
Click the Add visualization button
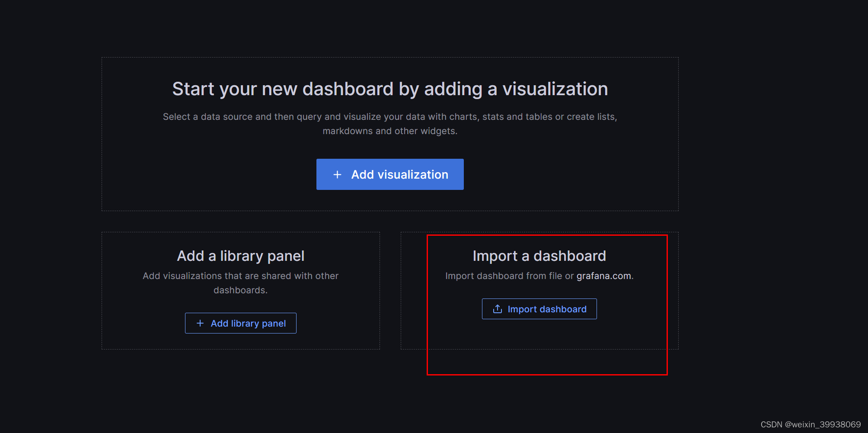(390, 174)
